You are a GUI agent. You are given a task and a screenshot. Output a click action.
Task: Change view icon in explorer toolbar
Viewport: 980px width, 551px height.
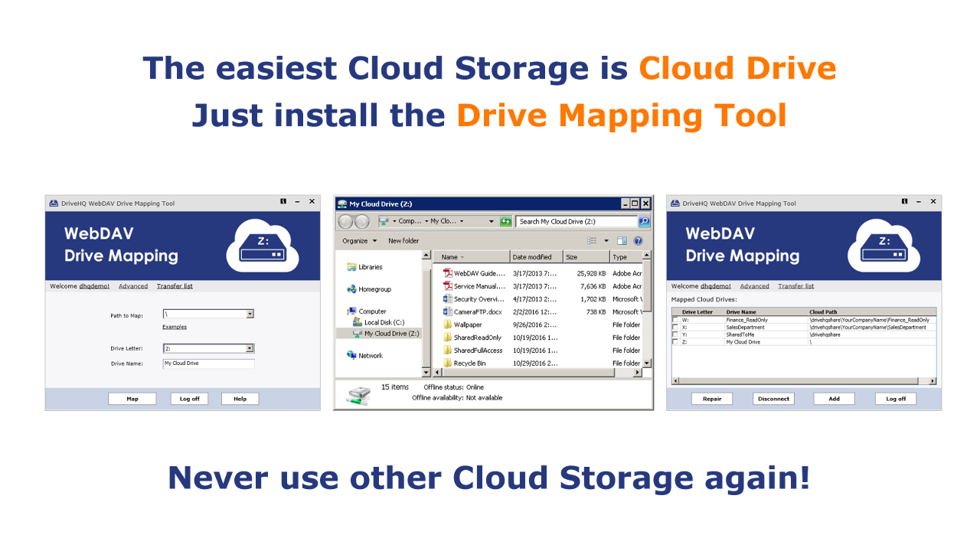click(592, 241)
